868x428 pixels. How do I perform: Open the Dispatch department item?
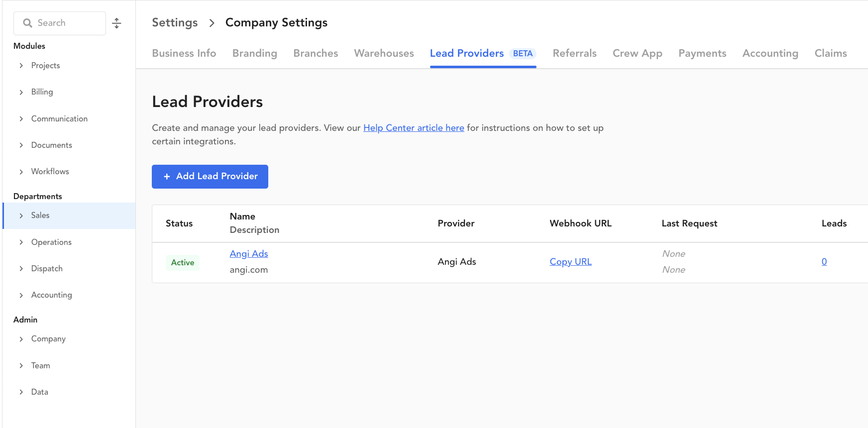point(47,269)
